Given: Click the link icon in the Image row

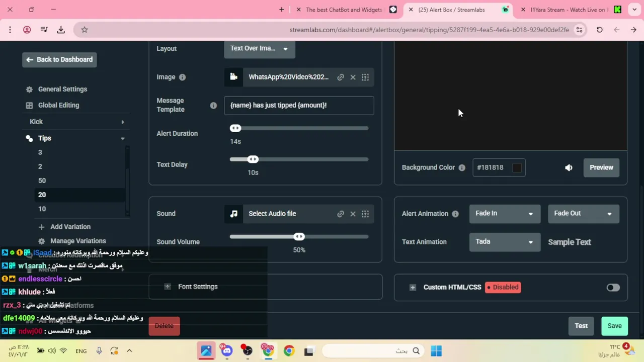Looking at the screenshot, I should point(341,77).
